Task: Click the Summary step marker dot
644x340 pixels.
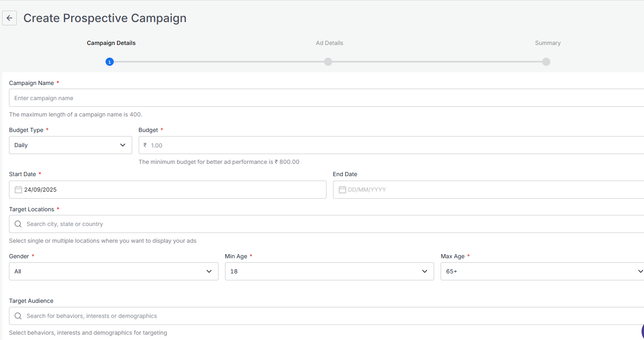Action: (x=546, y=62)
